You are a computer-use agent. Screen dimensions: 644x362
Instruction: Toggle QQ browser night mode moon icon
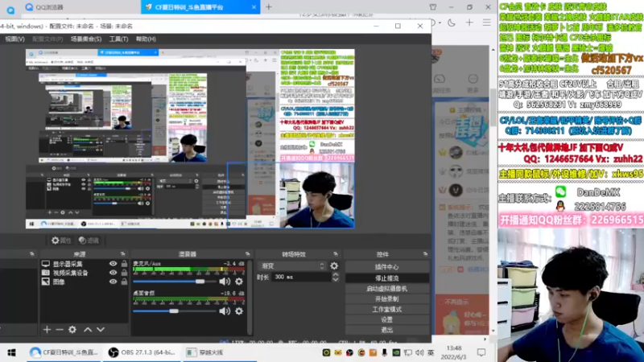[452, 23]
